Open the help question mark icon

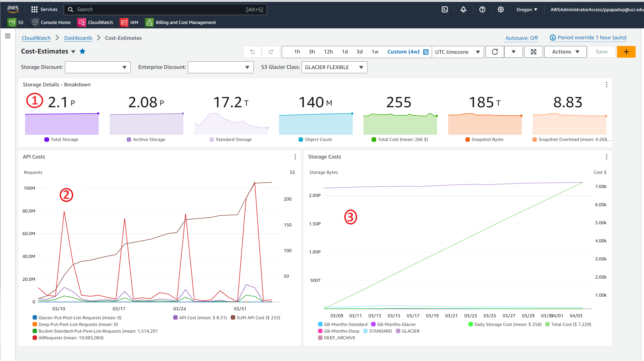coord(482,9)
